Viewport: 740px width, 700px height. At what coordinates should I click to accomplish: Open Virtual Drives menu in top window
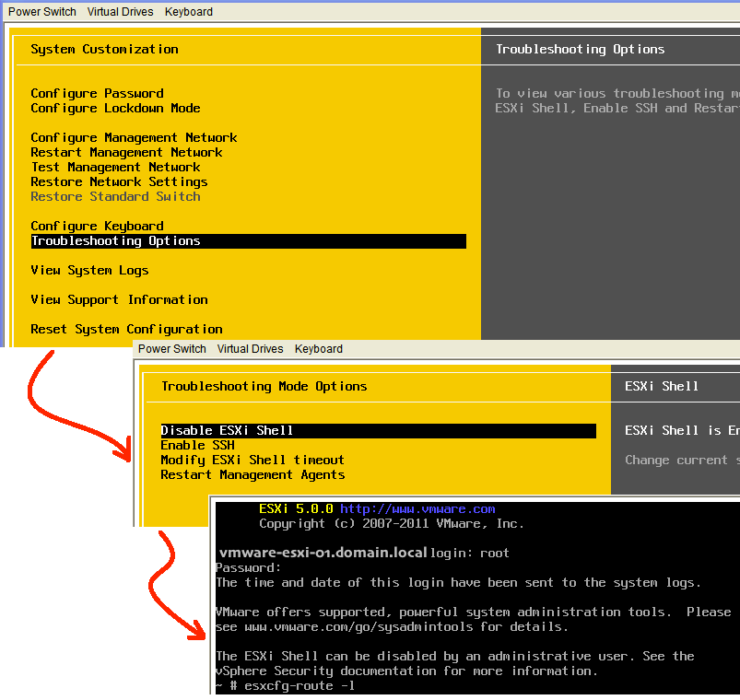(121, 12)
